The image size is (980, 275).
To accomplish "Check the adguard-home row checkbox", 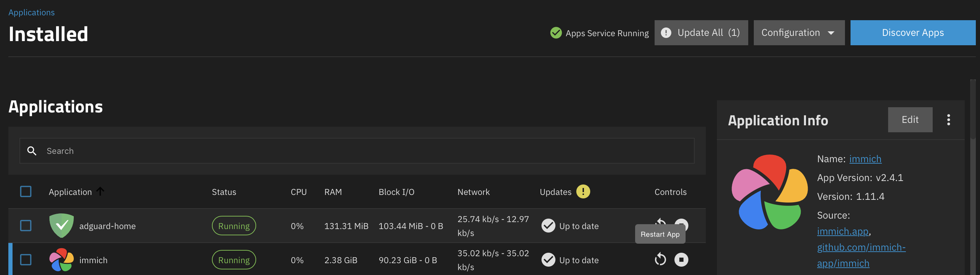I will click(26, 226).
